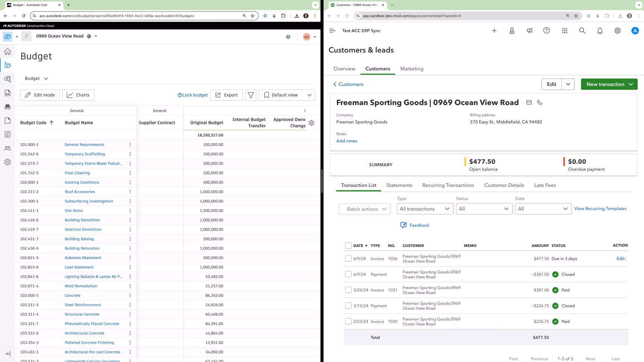The width and height of the screenshot is (644, 362).
Task: Expand the Autodesk sidebar with arrow icon
Action: [7, 354]
